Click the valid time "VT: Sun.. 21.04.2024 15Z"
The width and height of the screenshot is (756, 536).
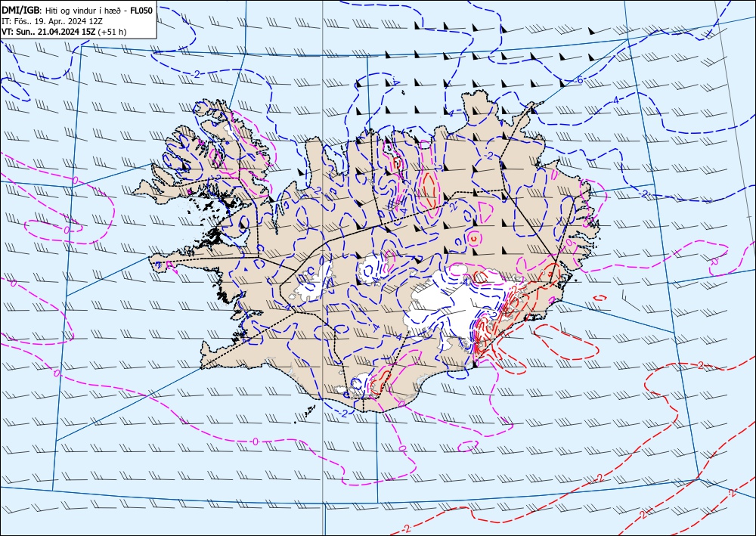(x=48, y=32)
